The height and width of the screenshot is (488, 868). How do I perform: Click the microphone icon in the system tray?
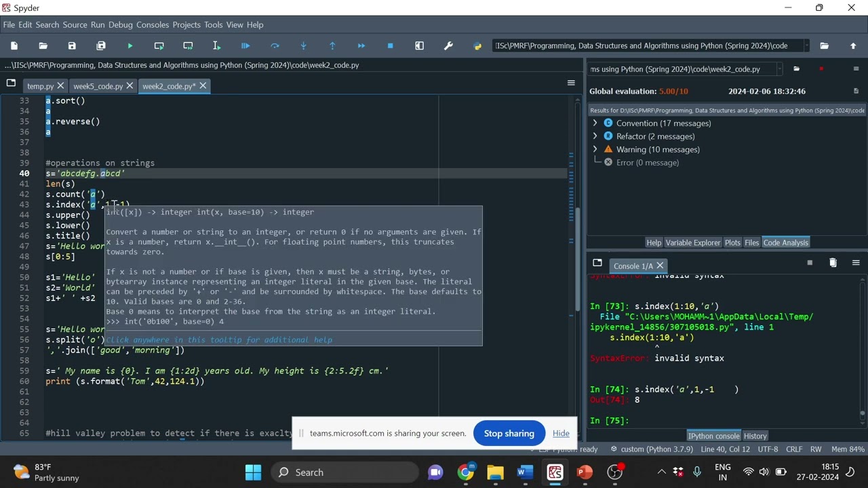(x=697, y=472)
